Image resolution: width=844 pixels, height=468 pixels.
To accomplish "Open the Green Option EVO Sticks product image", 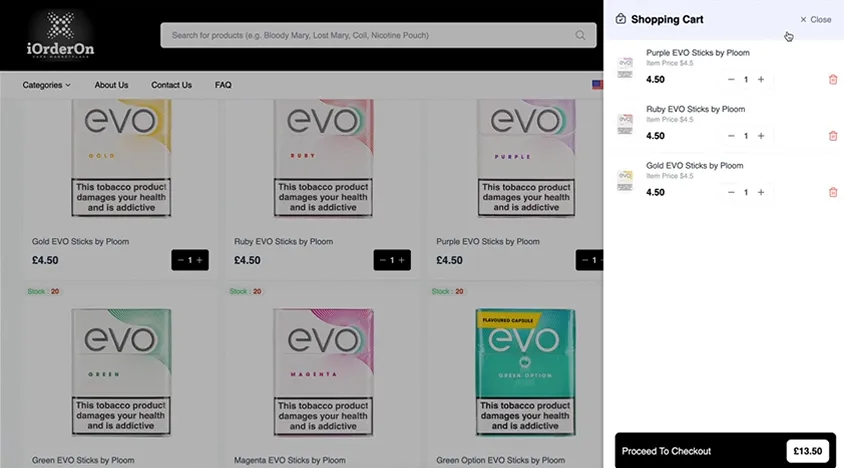I will tap(525, 372).
